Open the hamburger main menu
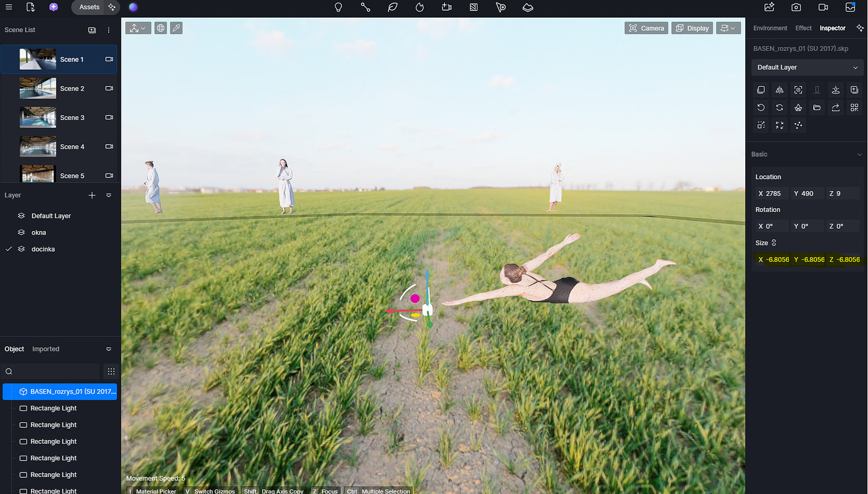Screen dimensions: 868x494 [9, 7]
